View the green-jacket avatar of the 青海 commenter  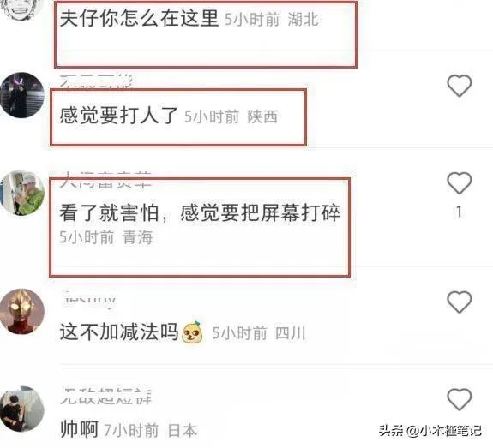click(22, 193)
